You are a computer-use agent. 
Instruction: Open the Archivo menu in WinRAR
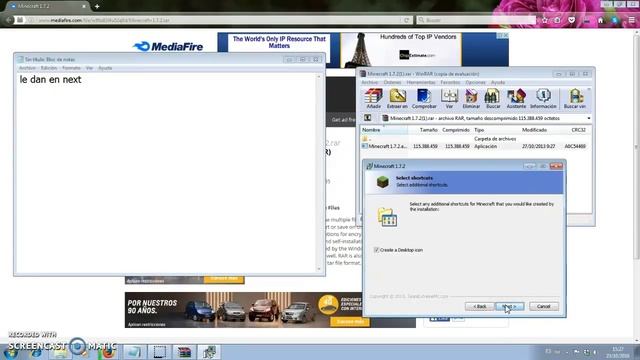[370, 82]
